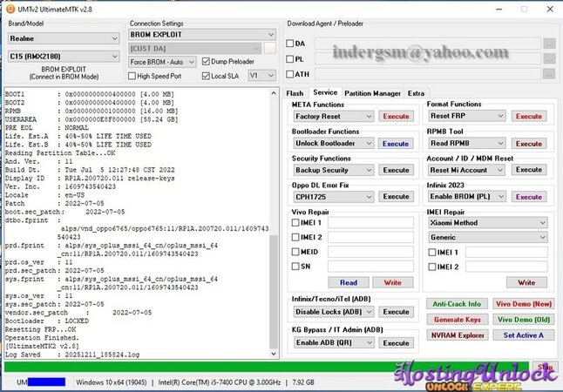
Task: Toggle the Dump Preloader checkbox
Action: tap(206, 62)
